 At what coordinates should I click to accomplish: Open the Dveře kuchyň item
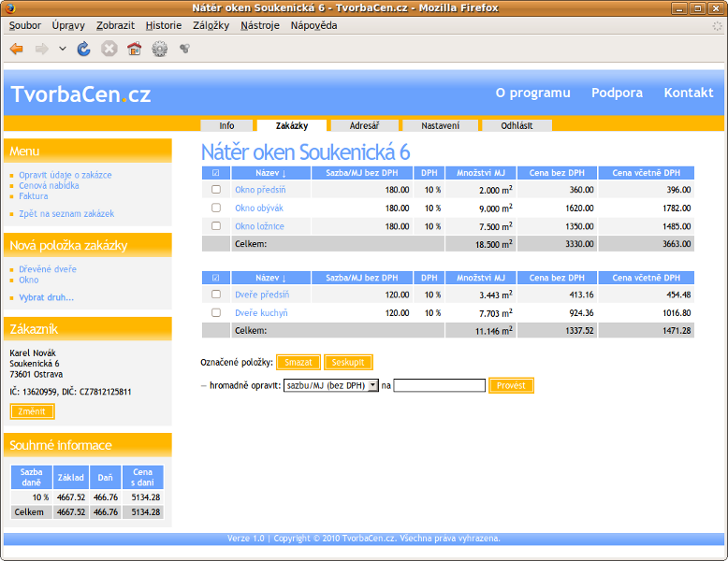[x=261, y=313]
